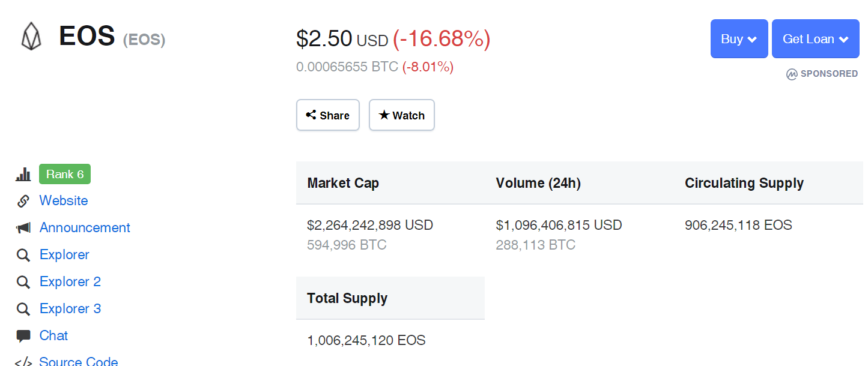Viewport: 868px width, 366px height.
Task: Expand the Get Loan dropdown
Action: click(x=816, y=39)
